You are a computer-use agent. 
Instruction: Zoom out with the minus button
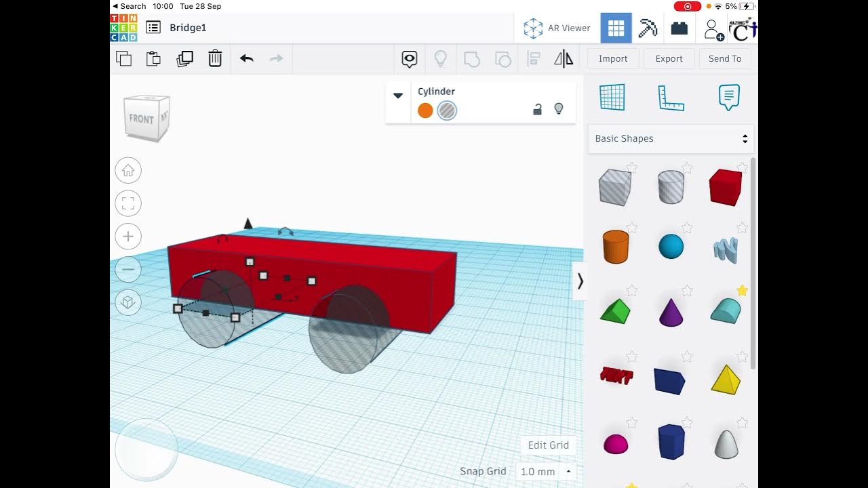tap(128, 269)
